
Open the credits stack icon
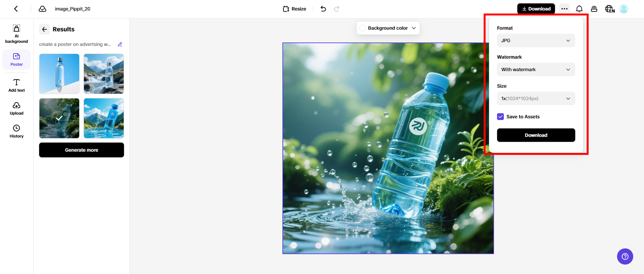[x=594, y=9]
